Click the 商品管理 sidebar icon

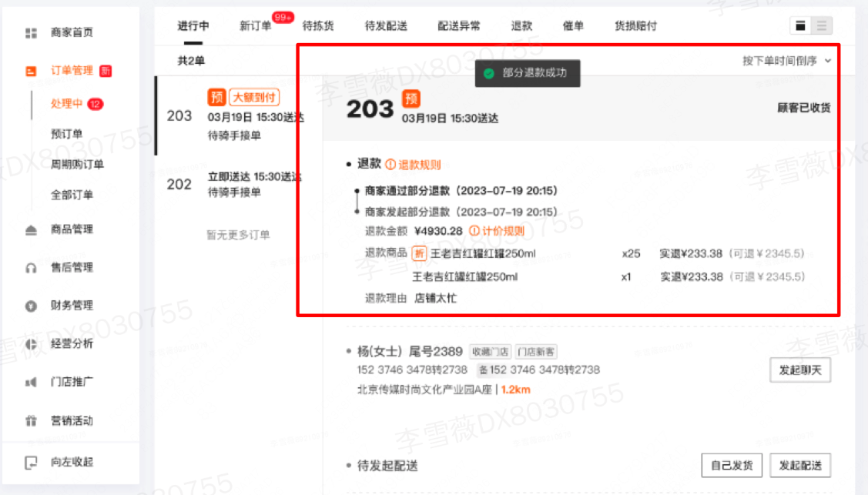[x=31, y=229]
